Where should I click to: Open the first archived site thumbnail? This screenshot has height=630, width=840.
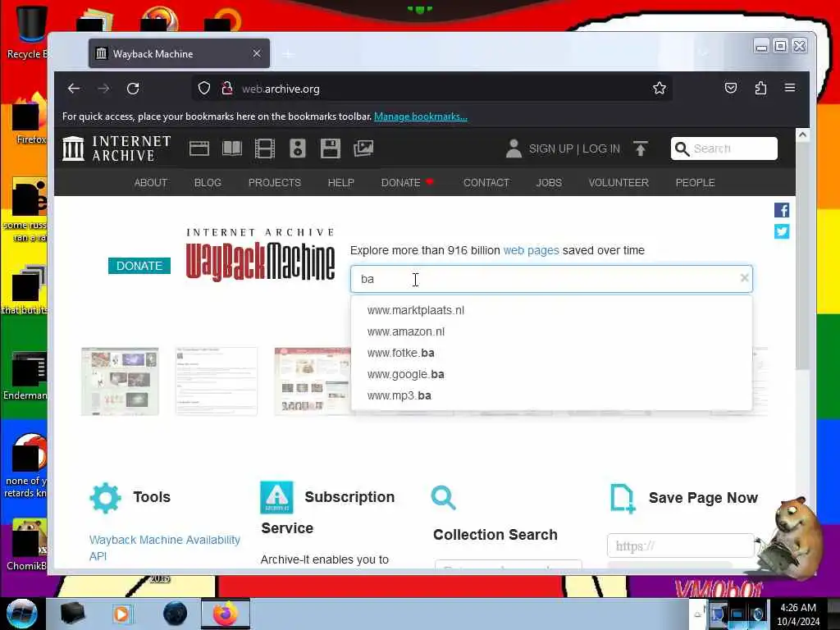click(120, 381)
